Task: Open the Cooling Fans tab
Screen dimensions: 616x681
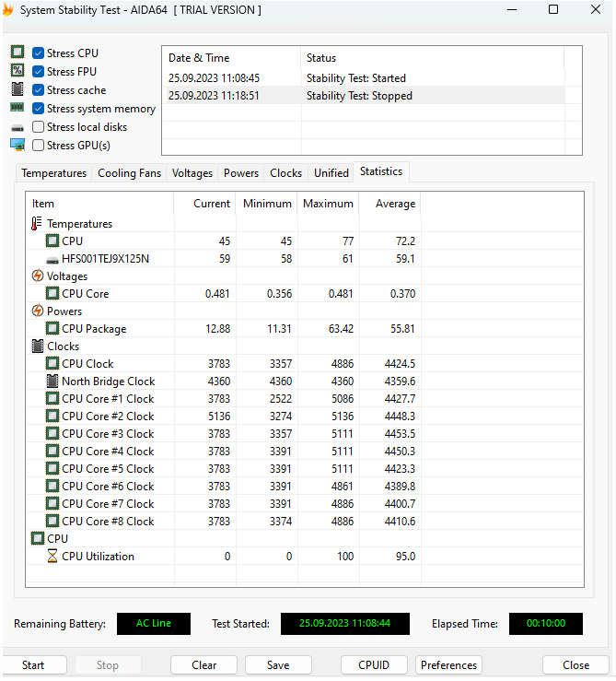Action: (x=129, y=173)
